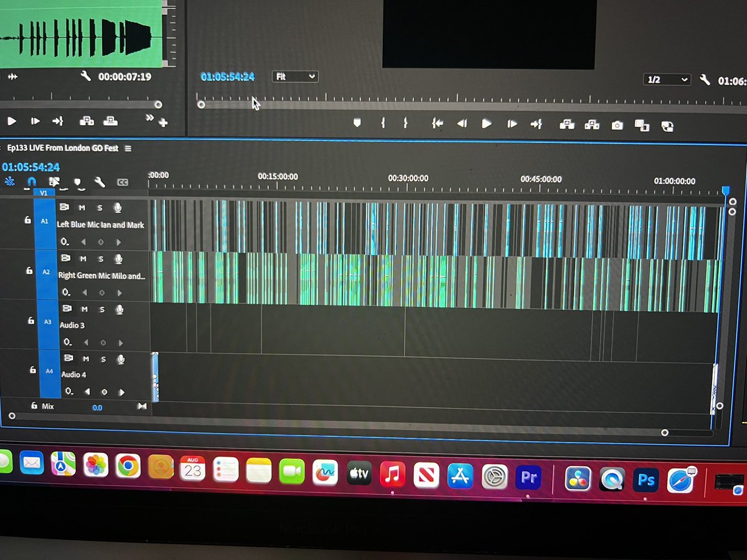Viewport: 747px width, 560px height.
Task: Mute the Audio 3 track
Action: pos(84,309)
